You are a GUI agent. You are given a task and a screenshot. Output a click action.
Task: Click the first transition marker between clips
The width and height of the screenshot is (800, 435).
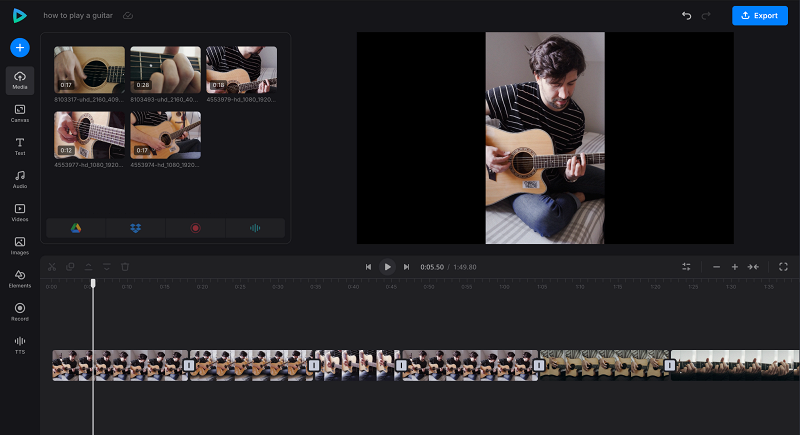click(x=189, y=365)
